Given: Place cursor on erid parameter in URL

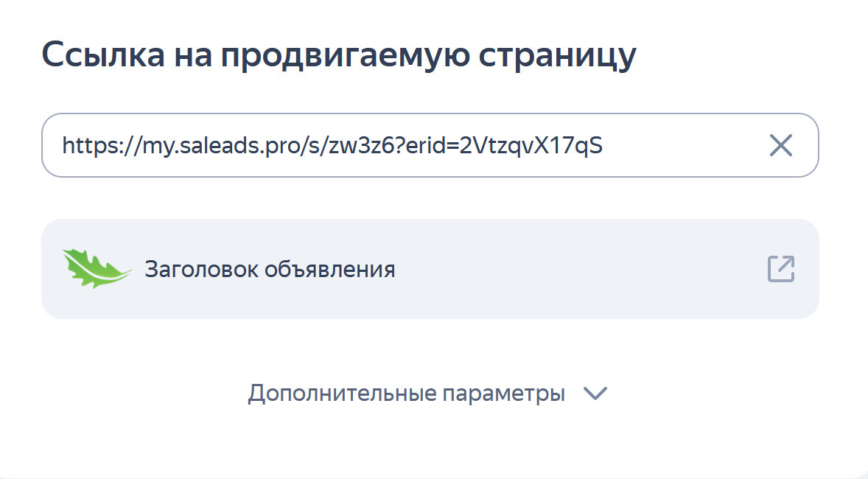Looking at the screenshot, I should tap(430, 146).
